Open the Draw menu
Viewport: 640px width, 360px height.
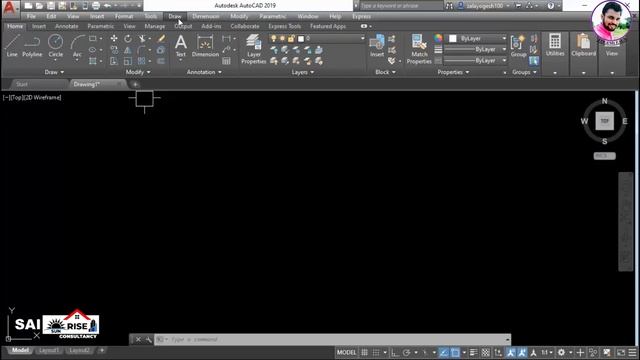175,16
